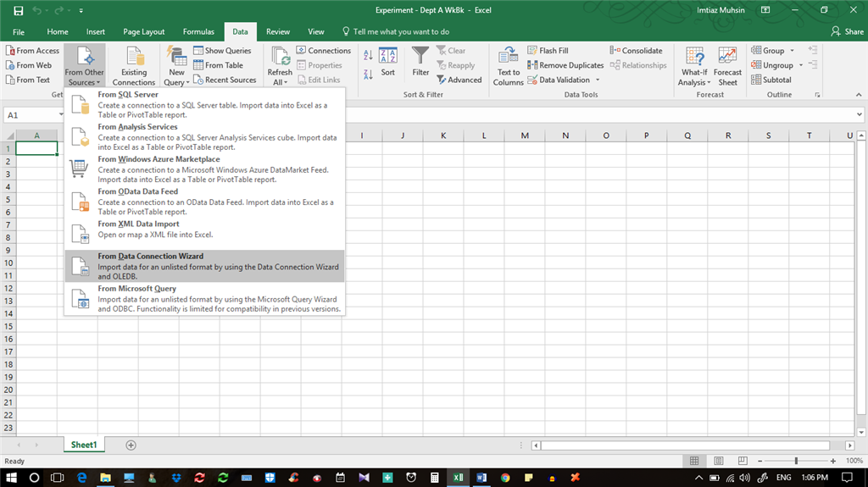Open the Sort dialog

(x=388, y=62)
